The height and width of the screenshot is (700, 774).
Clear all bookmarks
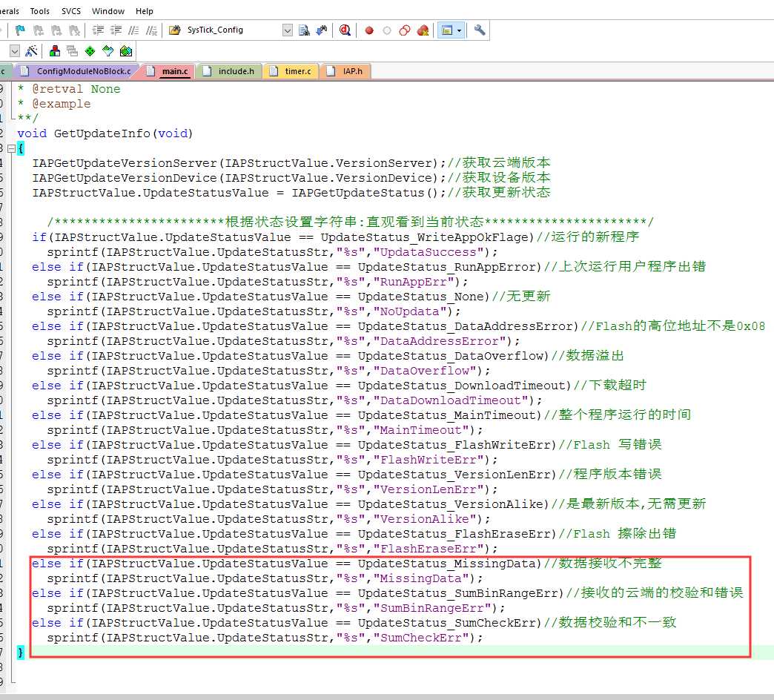pyautogui.click(x=74, y=30)
